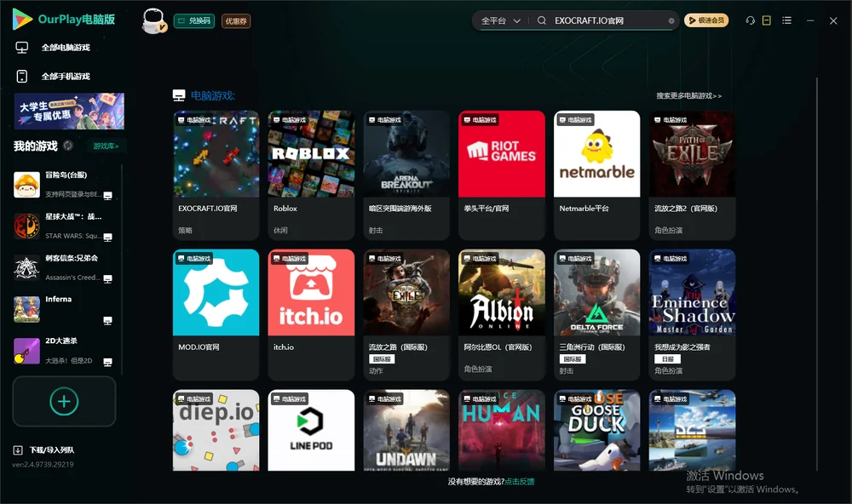Open the 游戏库> link

coord(106,146)
